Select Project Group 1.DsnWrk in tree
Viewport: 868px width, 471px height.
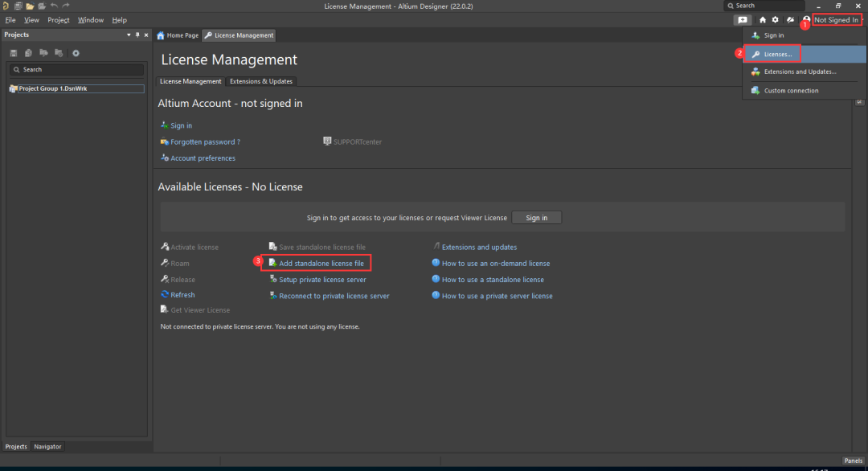52,88
